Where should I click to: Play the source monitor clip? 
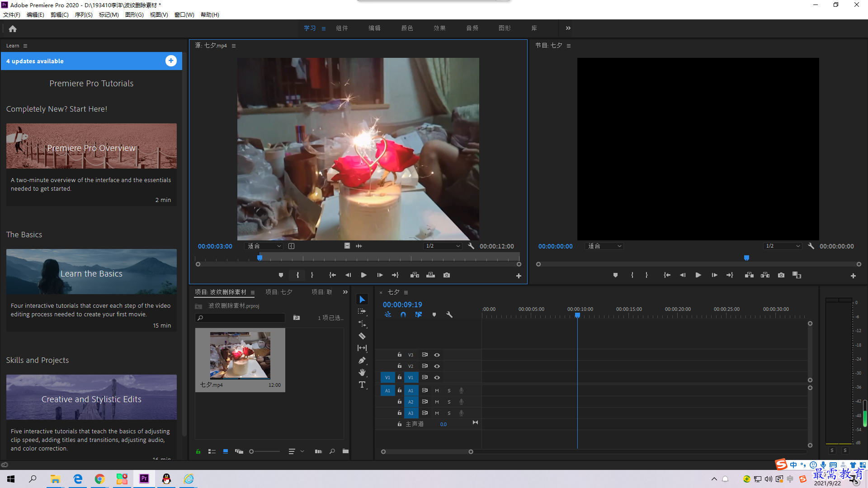[x=364, y=275]
